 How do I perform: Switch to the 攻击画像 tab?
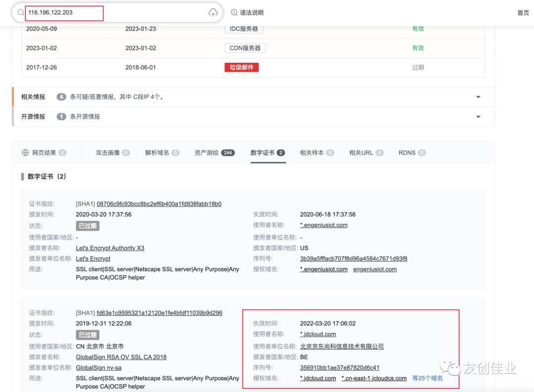coord(113,153)
